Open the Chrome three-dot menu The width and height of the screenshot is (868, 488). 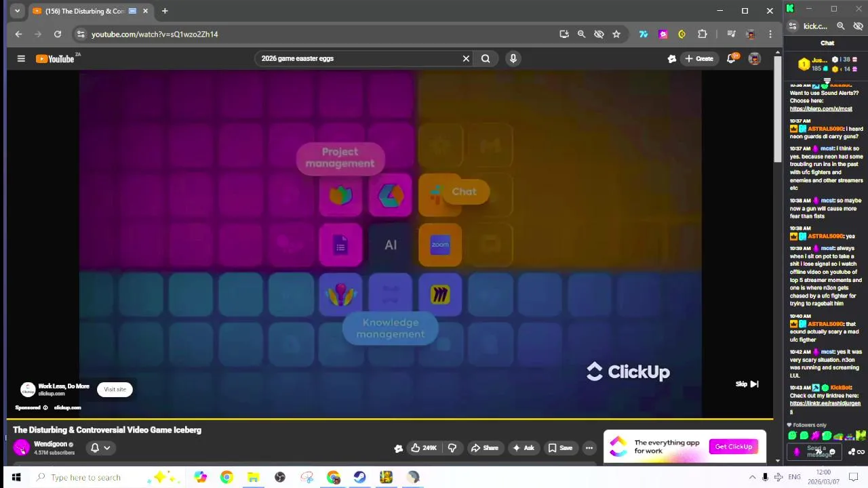click(770, 34)
